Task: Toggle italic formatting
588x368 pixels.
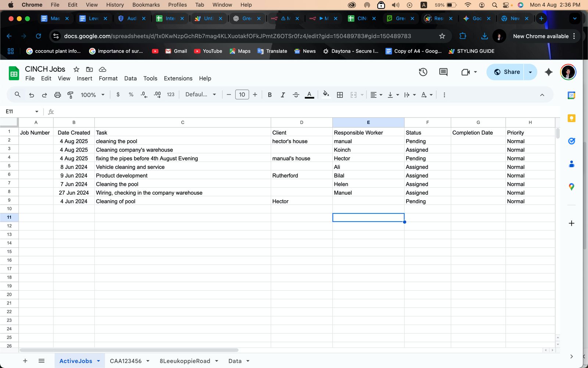Action: click(283, 95)
